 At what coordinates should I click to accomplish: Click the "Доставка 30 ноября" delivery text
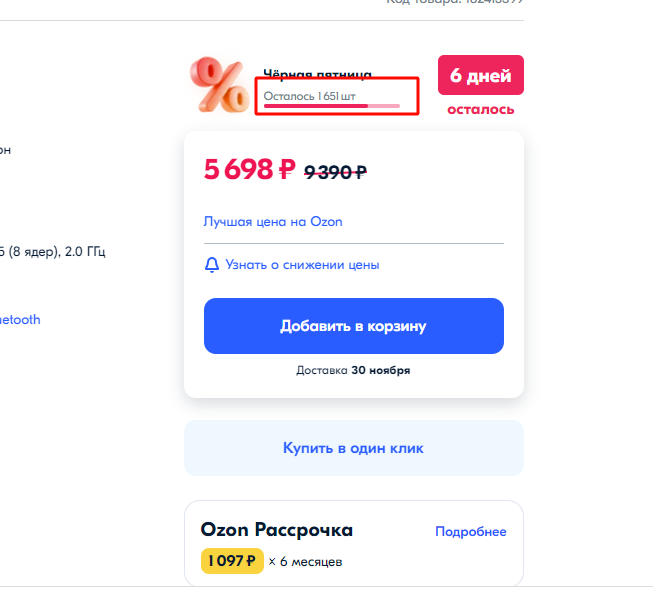tap(353, 370)
